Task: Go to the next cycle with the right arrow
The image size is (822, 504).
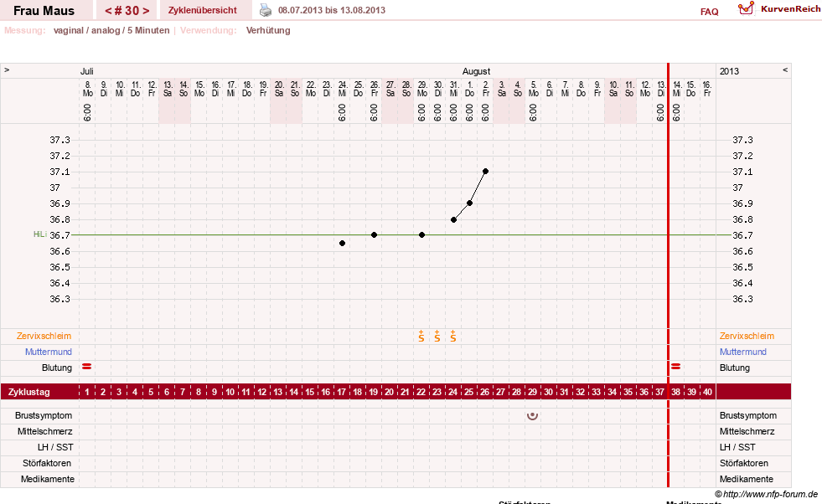Action: 146,11
